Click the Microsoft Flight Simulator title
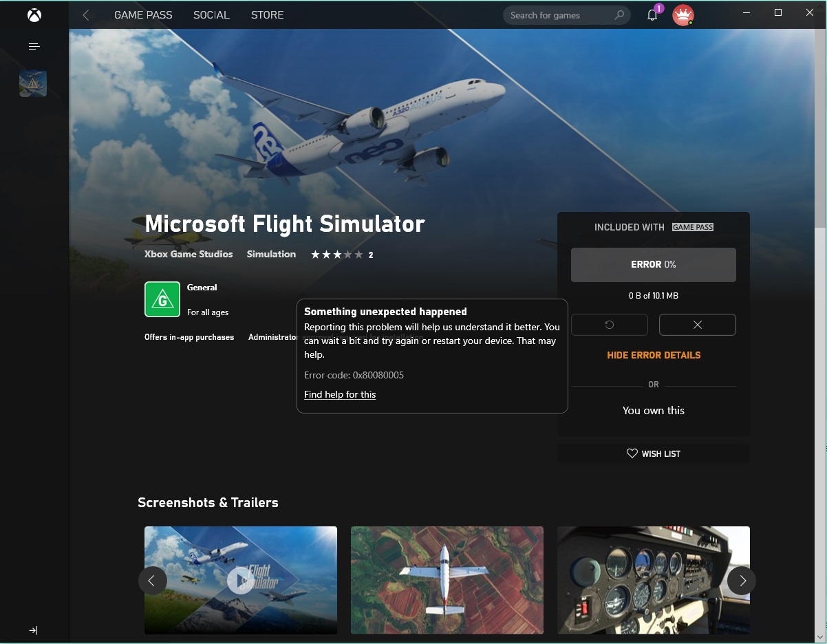 tap(285, 224)
